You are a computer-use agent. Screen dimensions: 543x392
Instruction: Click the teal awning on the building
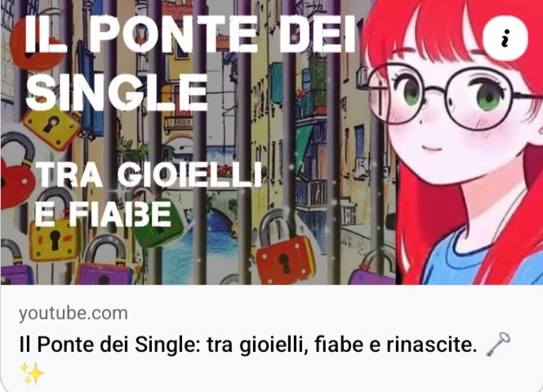(302, 145)
